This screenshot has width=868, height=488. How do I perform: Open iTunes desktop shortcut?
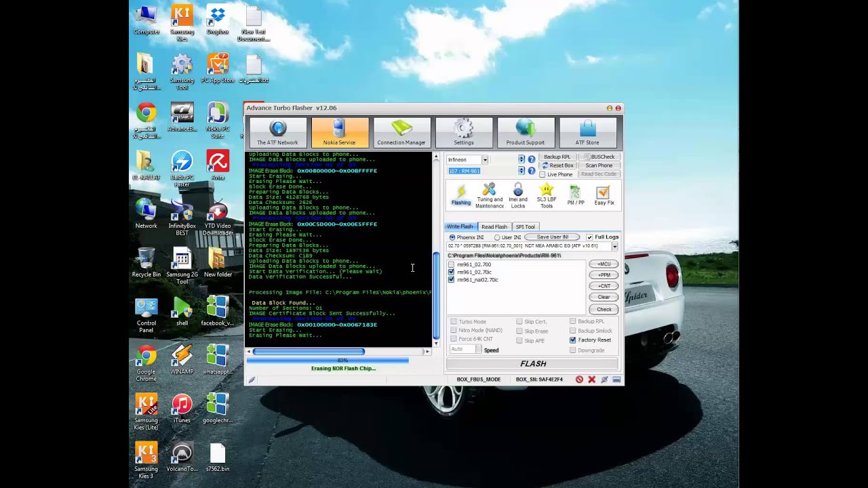[x=182, y=409]
